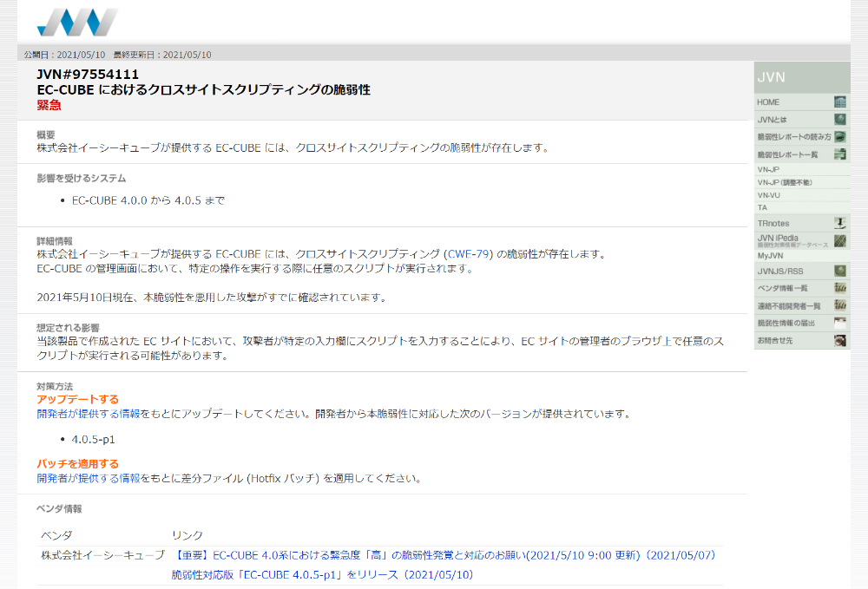
Task: Click the JVN logo at top left
Action: 77,23
